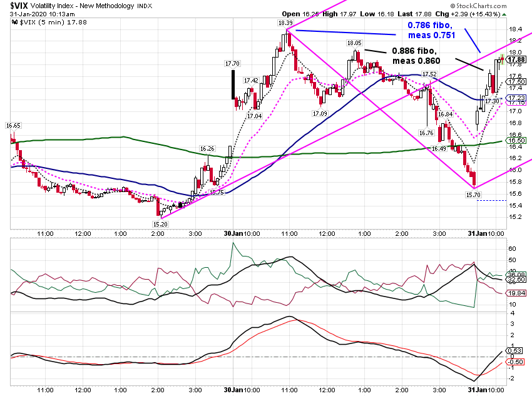Viewport: 532px width, 396px height.
Task: Click the 32.60 indicator value tag
Action: click(x=516, y=280)
